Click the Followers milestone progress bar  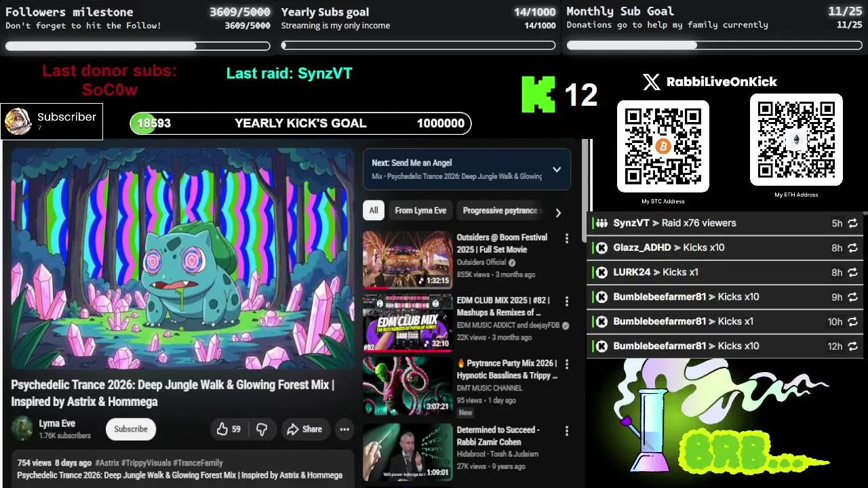point(138,46)
